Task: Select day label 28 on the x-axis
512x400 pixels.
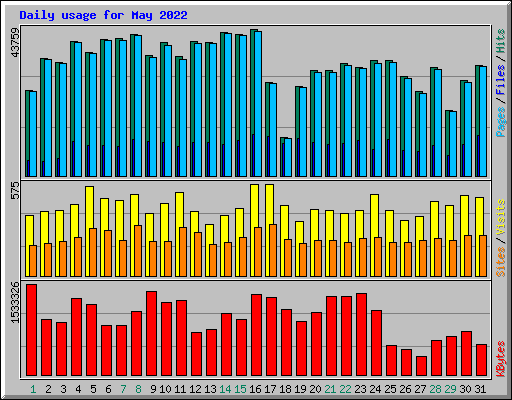Action: tap(435, 389)
